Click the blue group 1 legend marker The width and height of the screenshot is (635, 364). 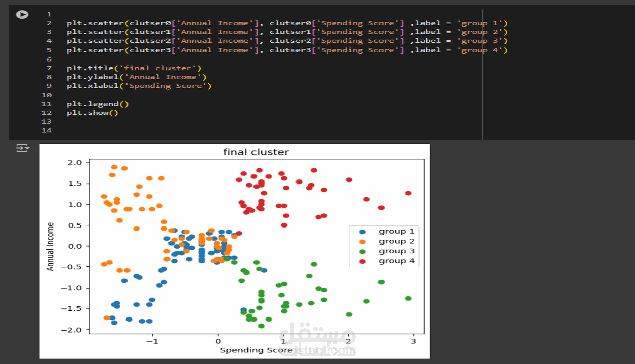coord(361,232)
